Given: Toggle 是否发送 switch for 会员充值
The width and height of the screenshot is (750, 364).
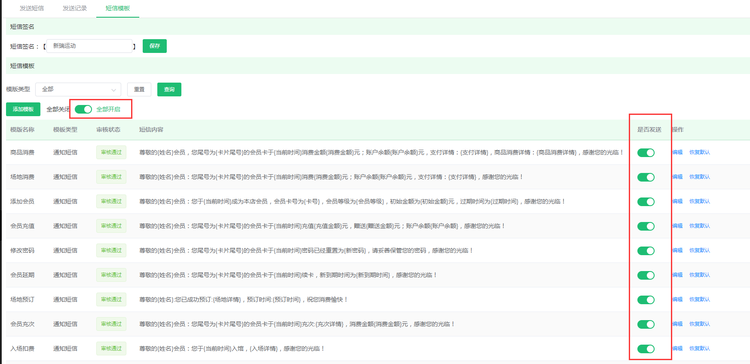Looking at the screenshot, I should 646,226.
